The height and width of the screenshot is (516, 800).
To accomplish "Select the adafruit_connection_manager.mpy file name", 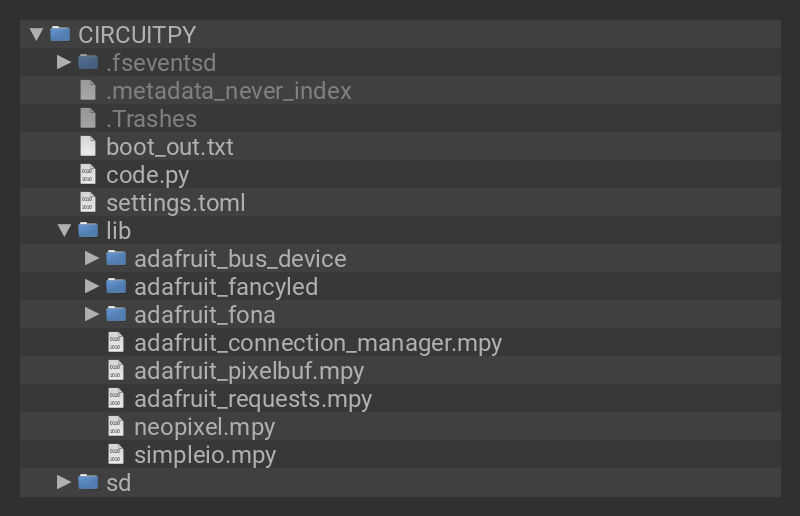I will [318, 343].
